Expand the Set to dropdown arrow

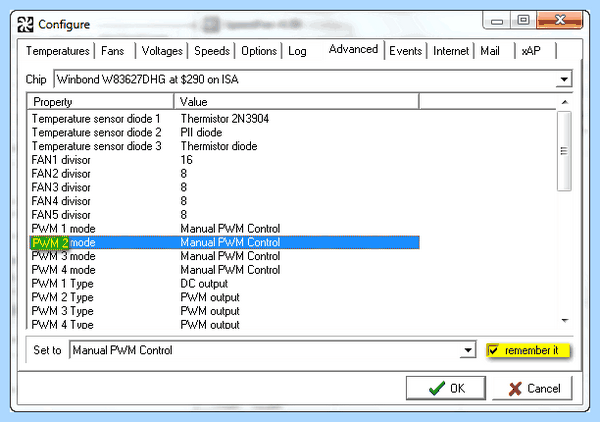[468, 350]
